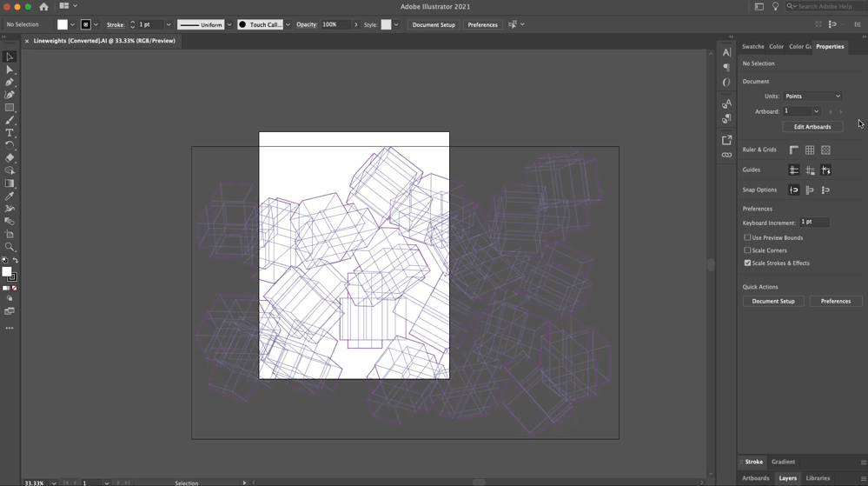
Task: Click the Show Rulers icon
Action: coord(793,150)
